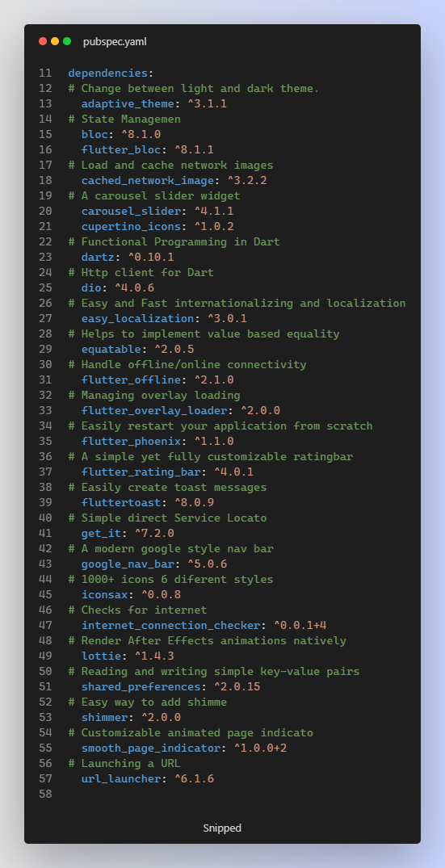Click the version ^2.0.5
The image size is (445, 868).
174,350
